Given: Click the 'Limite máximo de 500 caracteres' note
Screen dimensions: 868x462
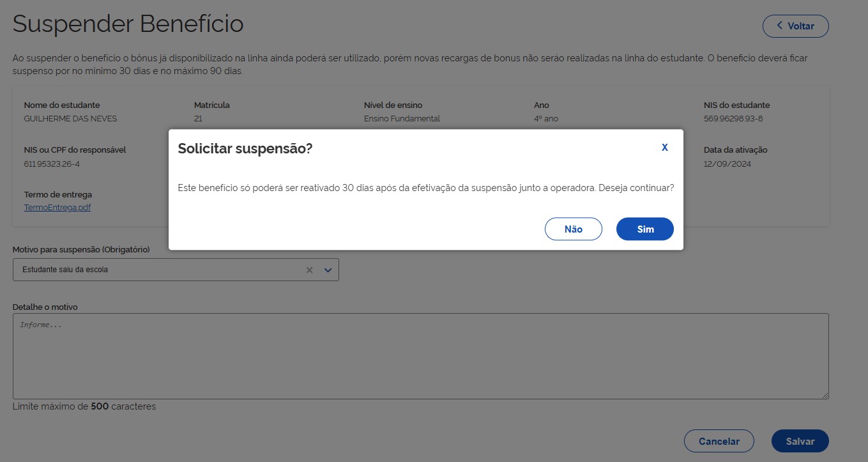Looking at the screenshot, I should pyautogui.click(x=84, y=406).
